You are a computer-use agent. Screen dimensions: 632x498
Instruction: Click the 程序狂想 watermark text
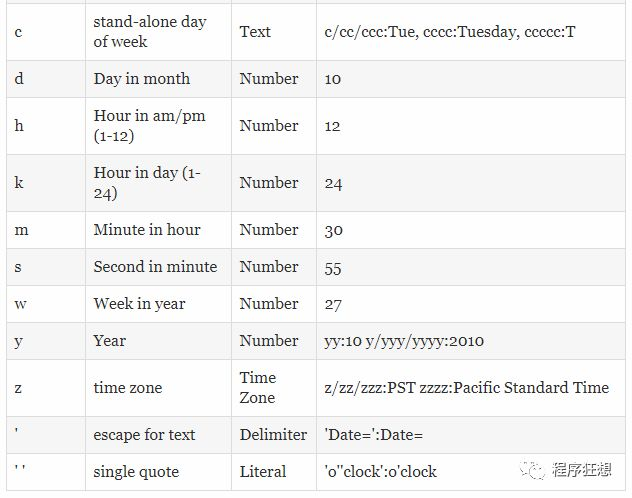coord(582,469)
